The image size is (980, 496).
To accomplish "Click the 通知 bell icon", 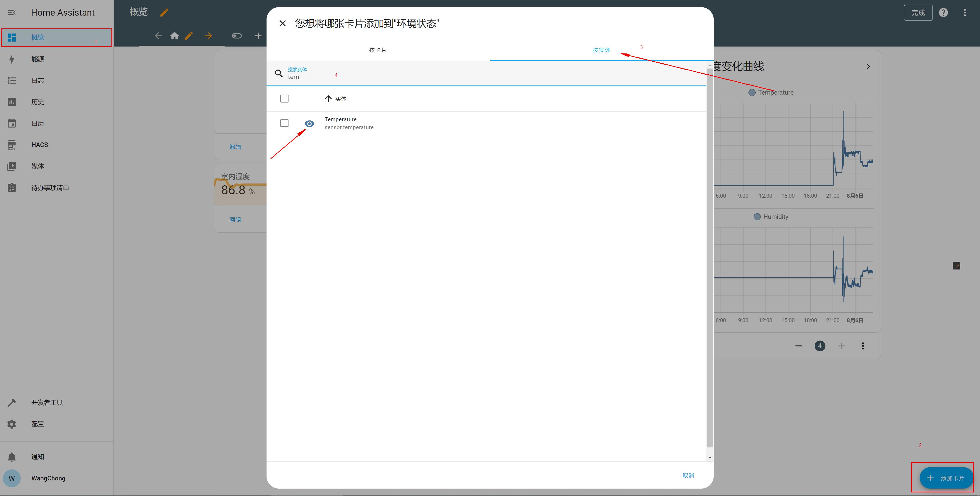I will coord(12,457).
